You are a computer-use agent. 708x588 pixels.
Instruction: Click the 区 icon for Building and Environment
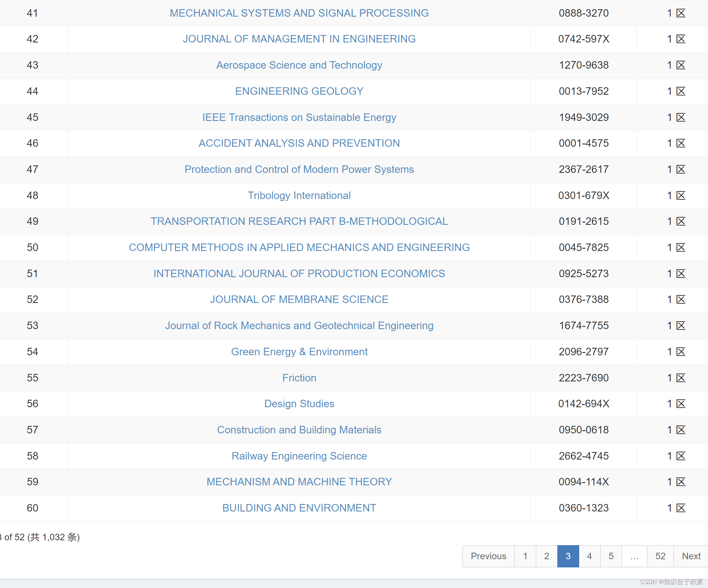tap(681, 508)
